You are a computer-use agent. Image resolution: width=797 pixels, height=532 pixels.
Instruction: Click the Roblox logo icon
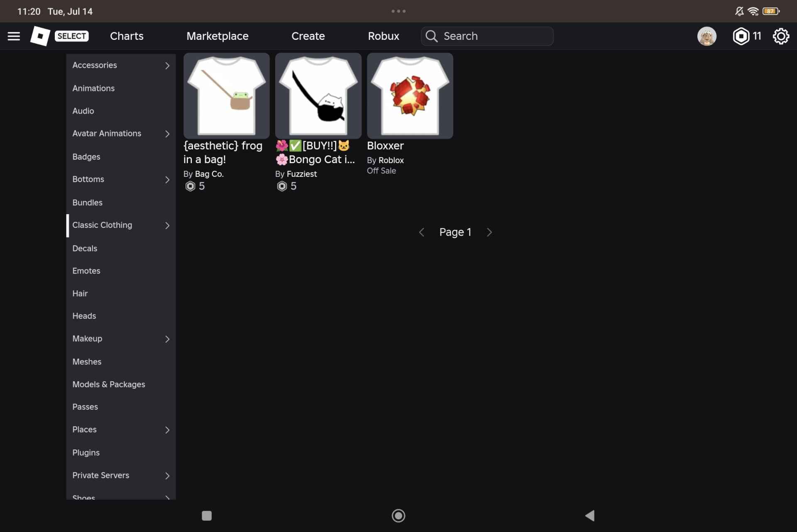pyautogui.click(x=40, y=36)
